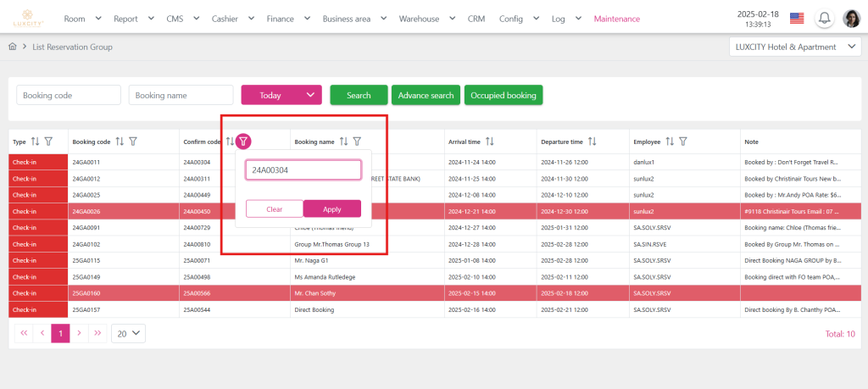Open the user profile avatar

point(851,19)
